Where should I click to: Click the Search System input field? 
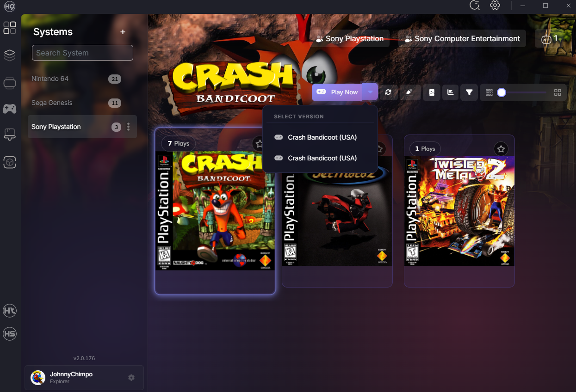coord(82,53)
